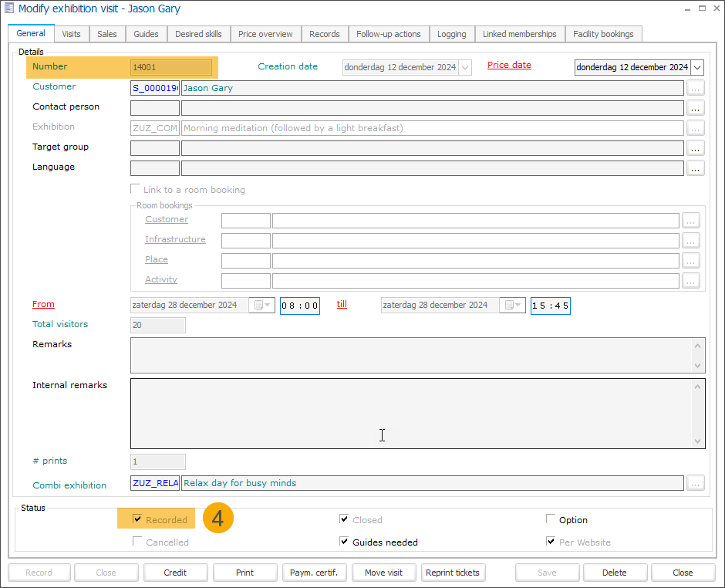Viewport: 725px width, 588px height.
Task: Open the From date calendar dropdown
Action: click(262, 306)
